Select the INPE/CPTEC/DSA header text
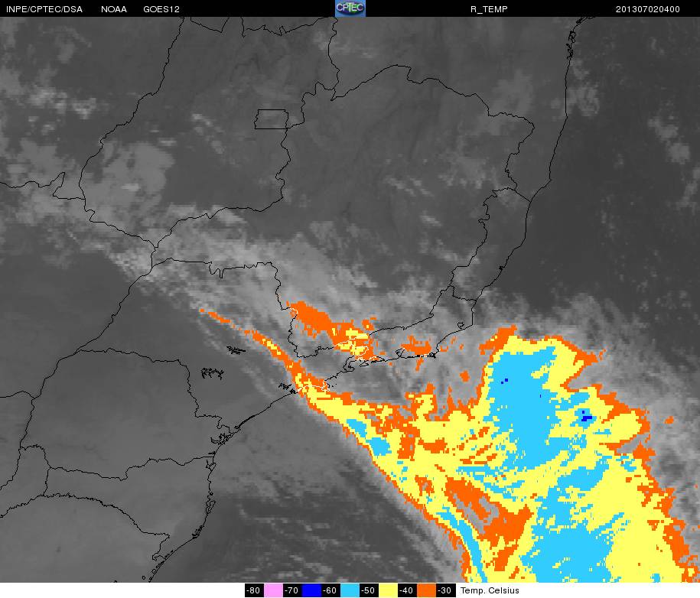The width and height of the screenshot is (700, 598). coord(44,9)
